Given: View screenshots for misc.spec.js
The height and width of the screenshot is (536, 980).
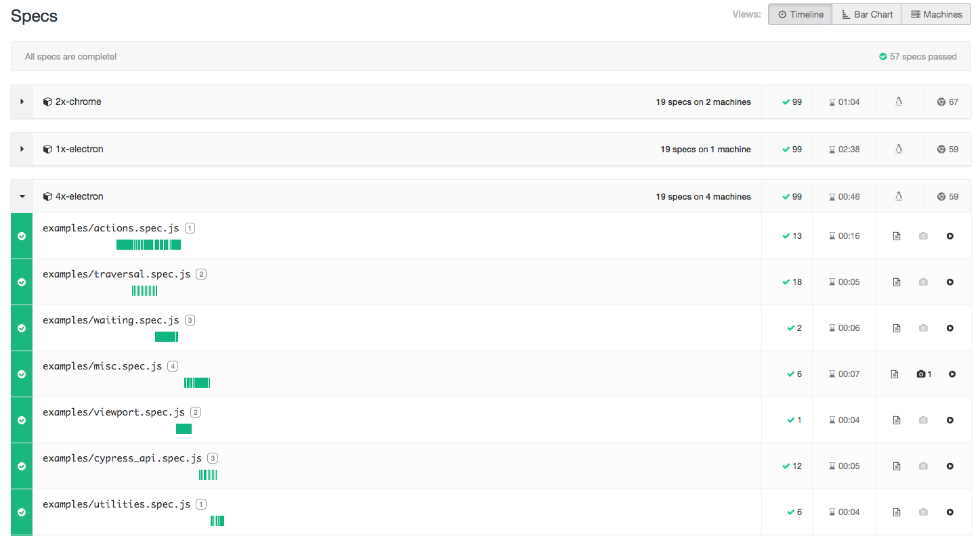Looking at the screenshot, I should tap(924, 374).
